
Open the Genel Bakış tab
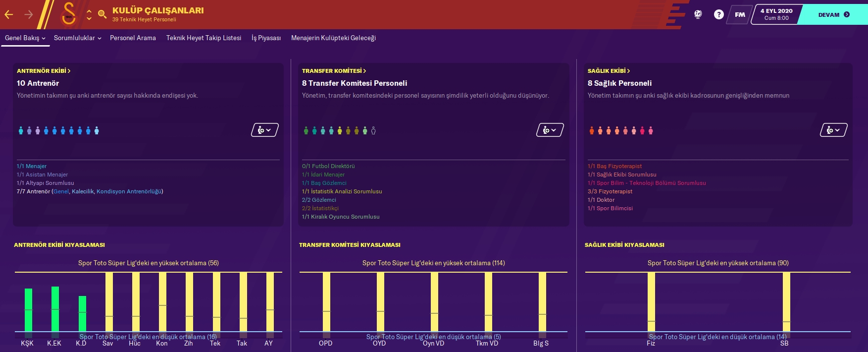click(x=25, y=38)
